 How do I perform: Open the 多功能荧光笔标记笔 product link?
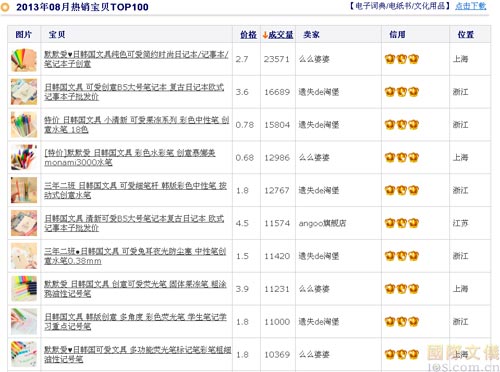click(x=138, y=354)
